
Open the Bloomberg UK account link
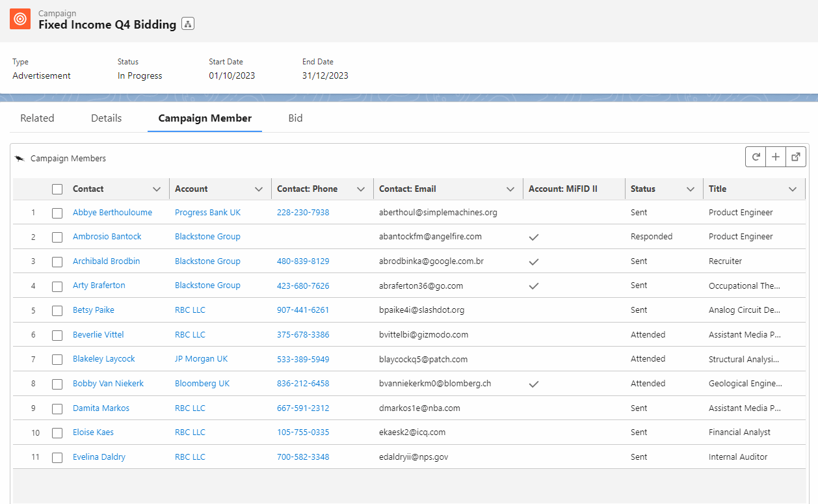[202, 383]
